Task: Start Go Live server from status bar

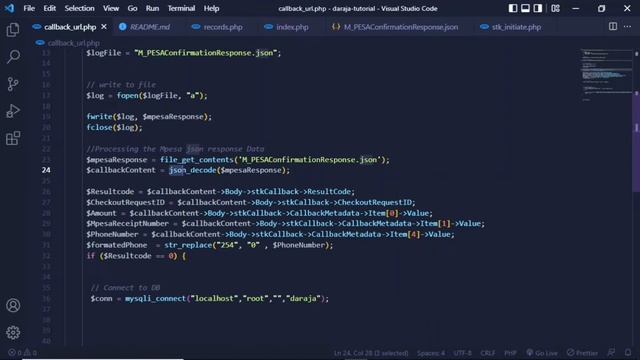Action: coord(542,353)
